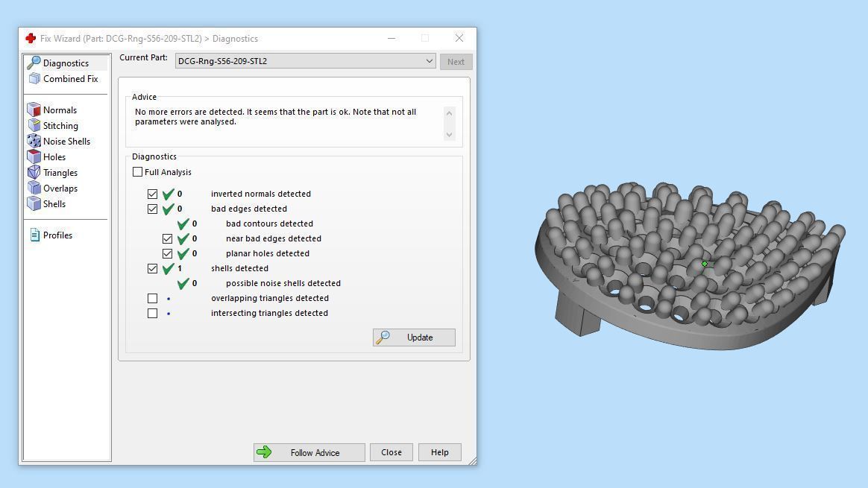Click Advice box scroll up arrow
This screenshot has width=868, height=488.
tap(450, 113)
